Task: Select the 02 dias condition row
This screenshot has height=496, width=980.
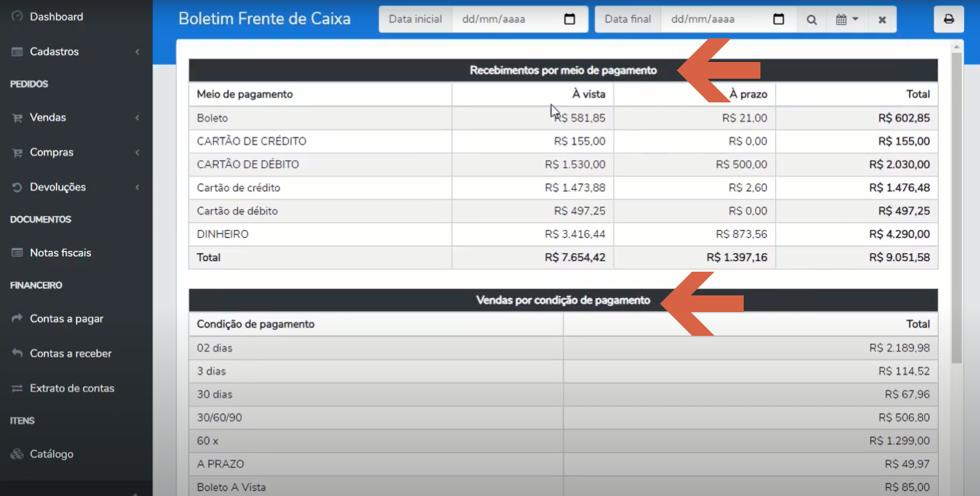Action: click(563, 348)
